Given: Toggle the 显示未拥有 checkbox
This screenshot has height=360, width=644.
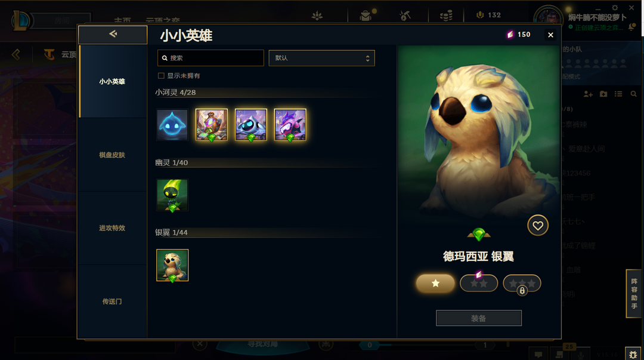Looking at the screenshot, I should pyautogui.click(x=161, y=76).
